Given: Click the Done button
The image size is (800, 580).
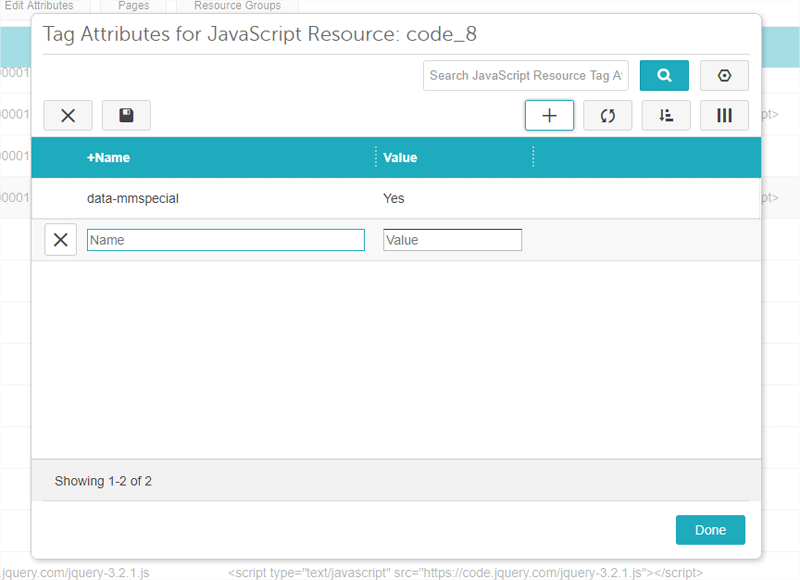Looking at the screenshot, I should tap(710, 530).
